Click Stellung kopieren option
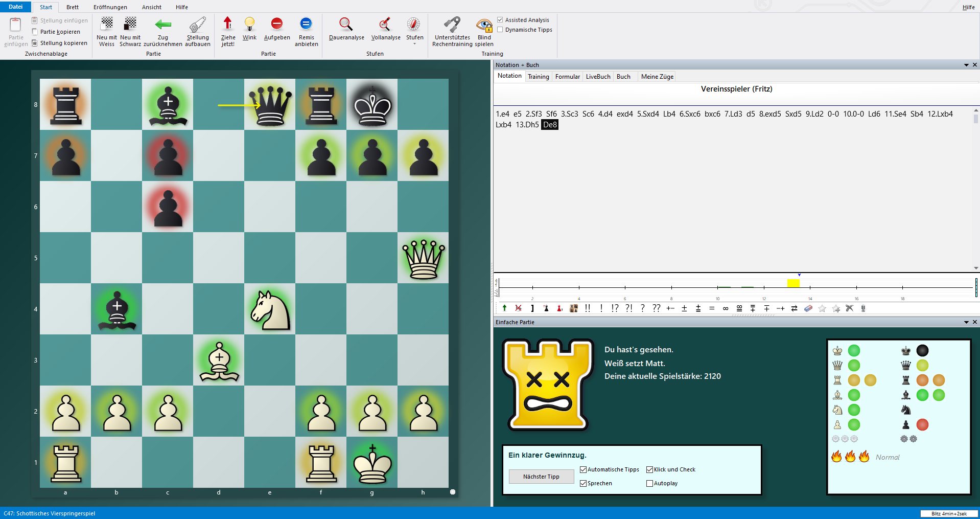The image size is (980, 519). [x=60, y=43]
